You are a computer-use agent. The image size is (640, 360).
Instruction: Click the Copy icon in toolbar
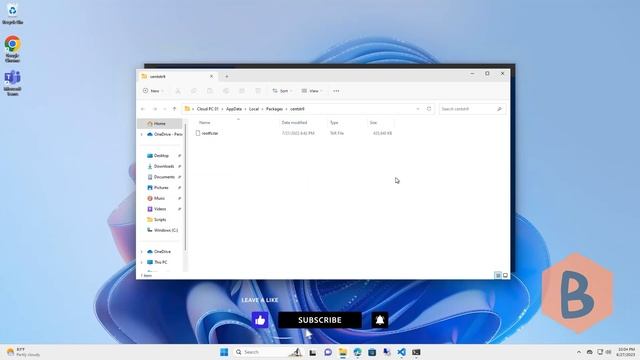click(194, 91)
